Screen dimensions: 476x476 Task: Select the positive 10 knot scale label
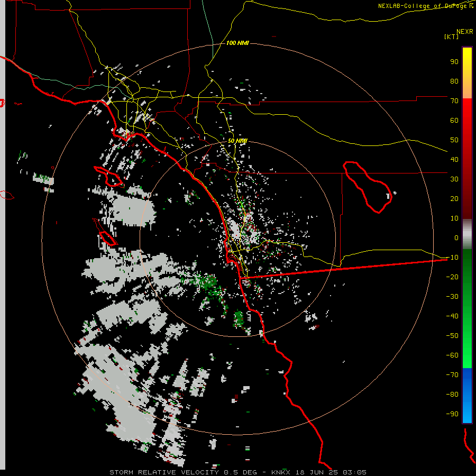454,218
